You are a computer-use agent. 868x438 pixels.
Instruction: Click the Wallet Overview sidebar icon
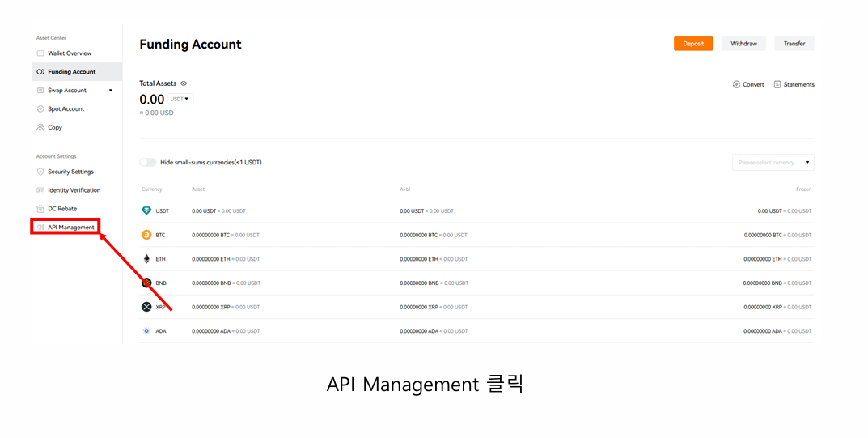click(x=40, y=53)
